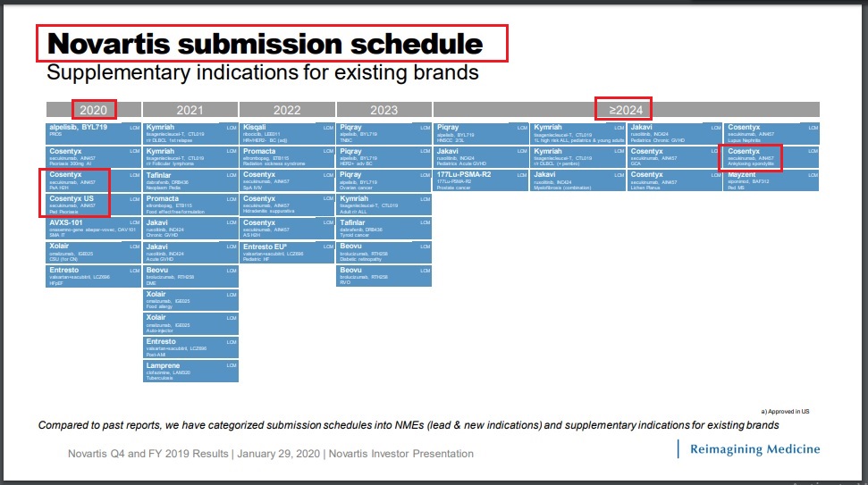Viewport: 868px width, 485px height.
Task: Click the Kymriah "1L high risk ALL" card
Action: [578, 133]
